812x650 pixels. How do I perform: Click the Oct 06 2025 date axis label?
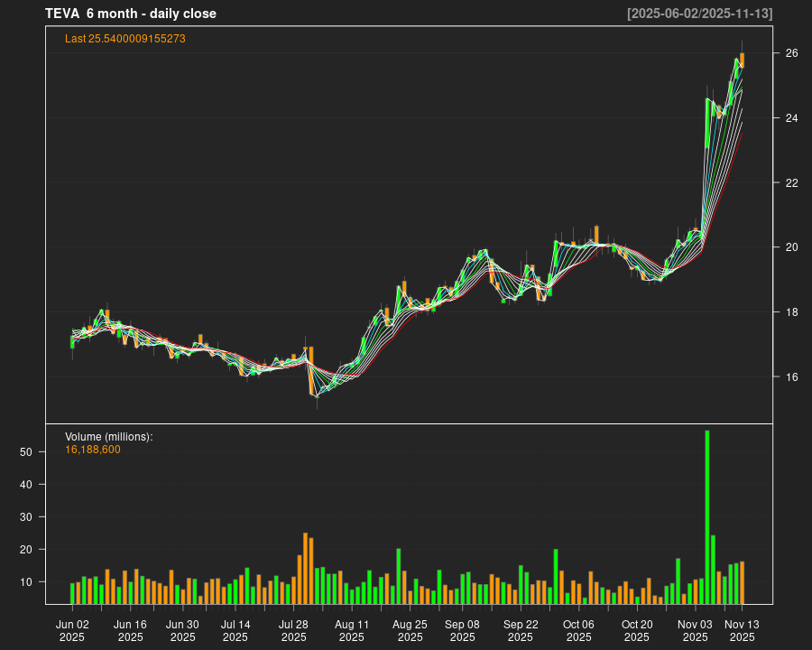coord(578,630)
